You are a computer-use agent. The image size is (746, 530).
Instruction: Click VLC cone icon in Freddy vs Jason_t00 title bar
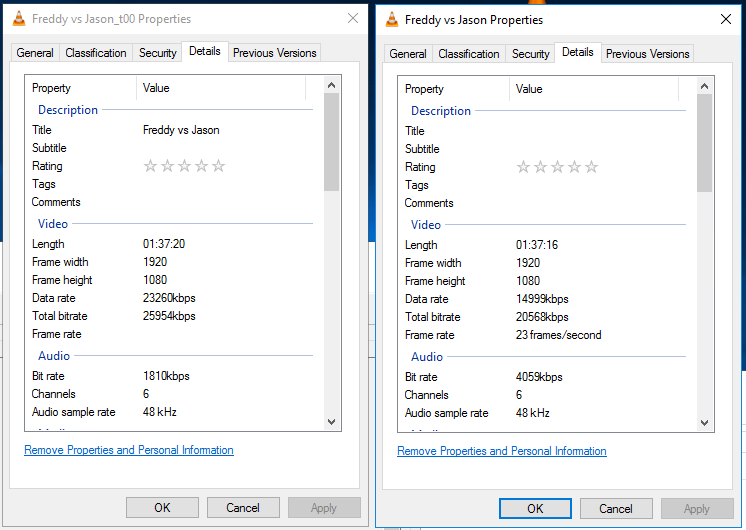click(19, 19)
